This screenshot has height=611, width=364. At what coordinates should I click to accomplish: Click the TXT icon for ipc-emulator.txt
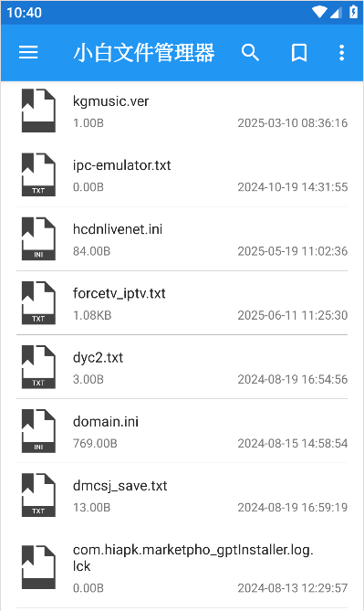tap(38, 174)
